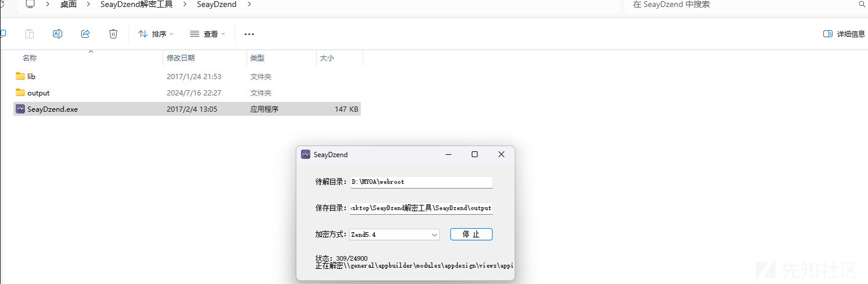Select the output folder
The height and width of the screenshot is (284, 868).
tap(187, 93)
